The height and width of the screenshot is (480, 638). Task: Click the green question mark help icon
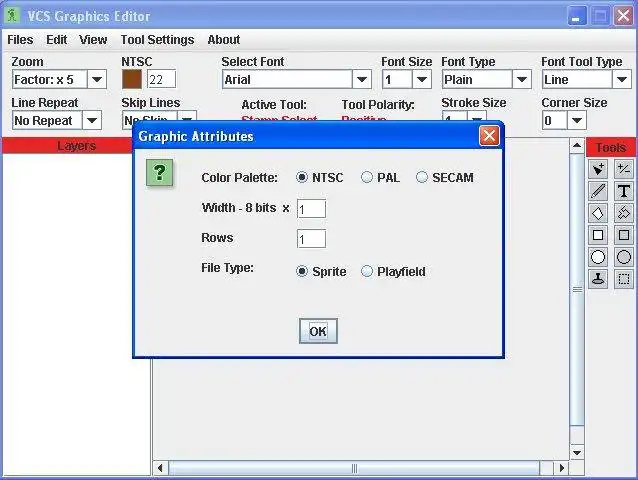pos(160,173)
